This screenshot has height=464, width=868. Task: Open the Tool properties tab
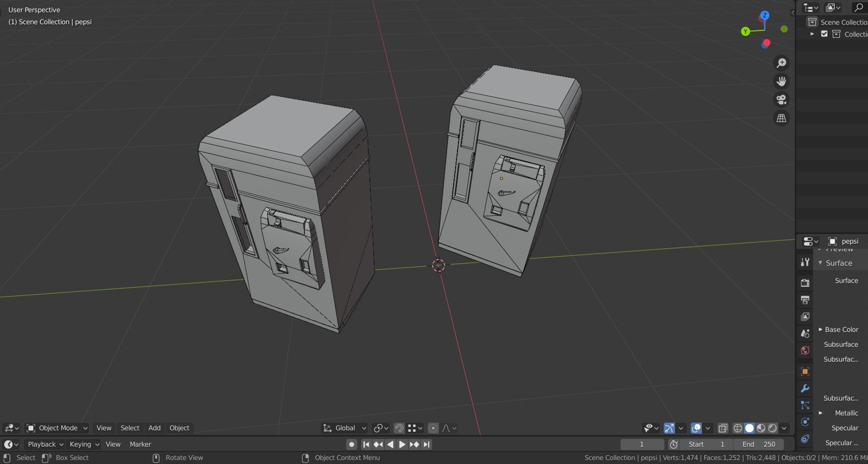tap(805, 262)
